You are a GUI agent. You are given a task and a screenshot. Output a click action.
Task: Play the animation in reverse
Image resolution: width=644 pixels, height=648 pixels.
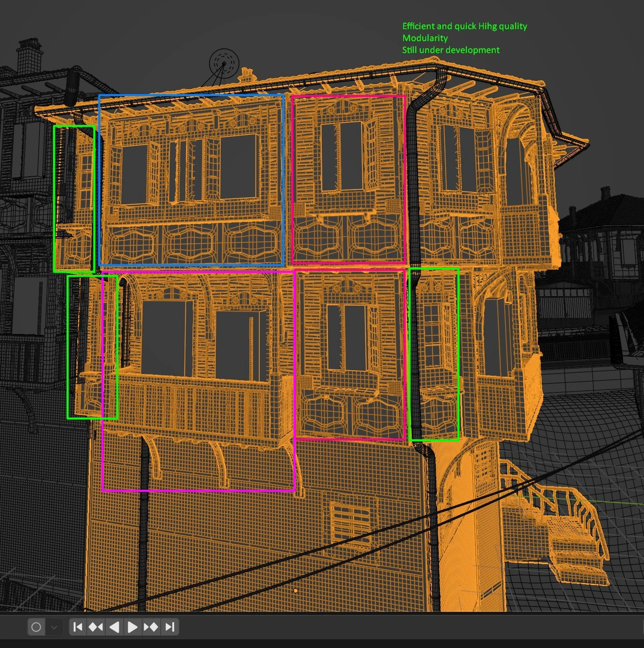[114, 627]
